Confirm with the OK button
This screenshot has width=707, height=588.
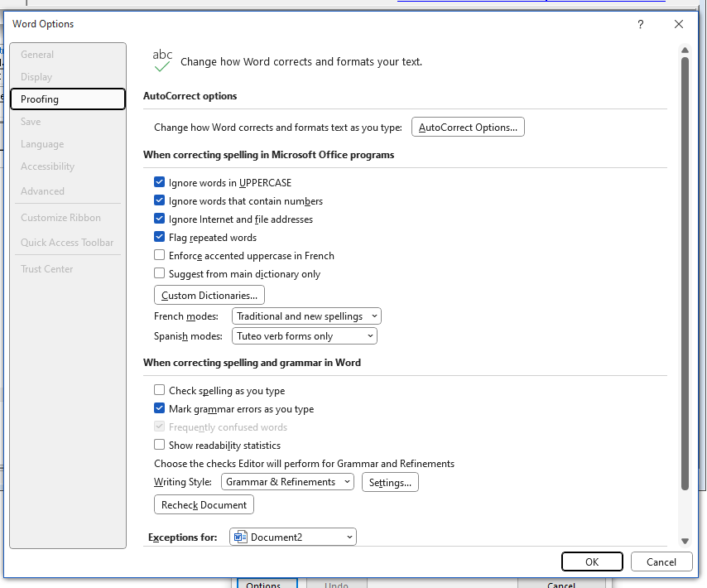(x=592, y=561)
